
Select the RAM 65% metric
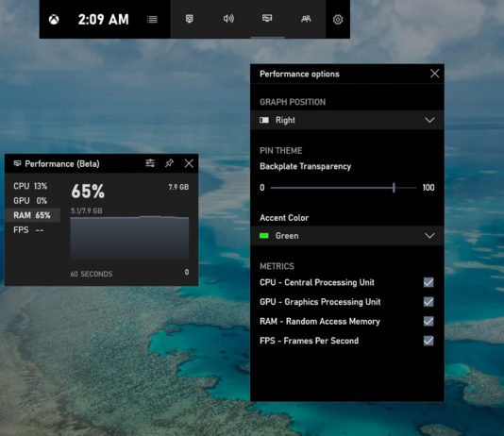[32, 215]
